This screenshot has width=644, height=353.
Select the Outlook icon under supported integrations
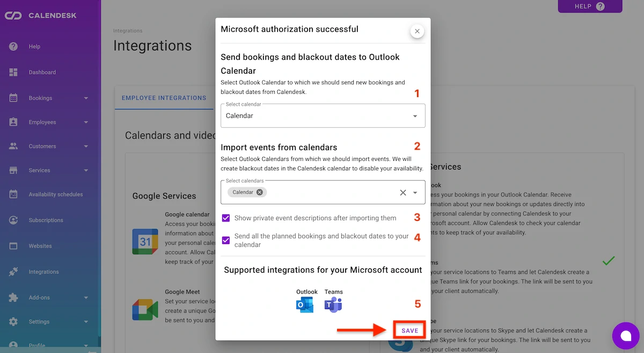(x=306, y=304)
